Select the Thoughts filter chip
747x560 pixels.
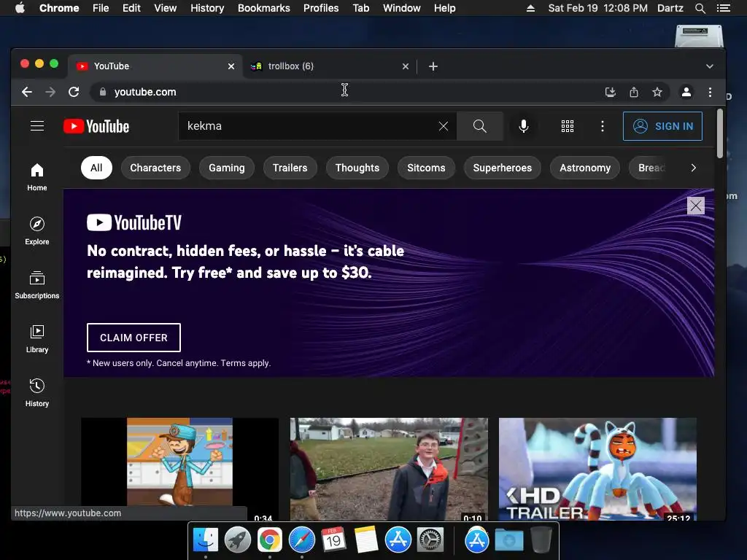click(x=357, y=168)
